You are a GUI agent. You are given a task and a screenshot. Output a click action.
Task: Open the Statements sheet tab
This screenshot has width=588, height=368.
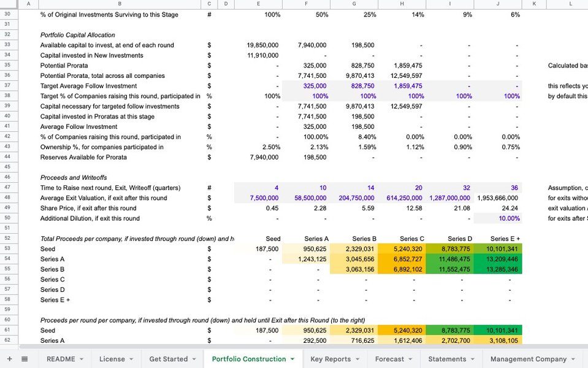(447, 359)
